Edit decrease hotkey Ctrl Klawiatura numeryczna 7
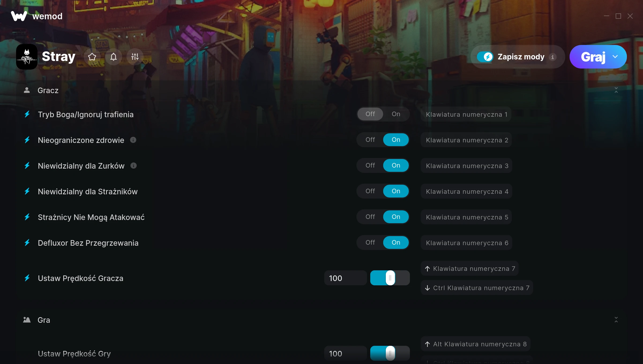 click(x=477, y=288)
